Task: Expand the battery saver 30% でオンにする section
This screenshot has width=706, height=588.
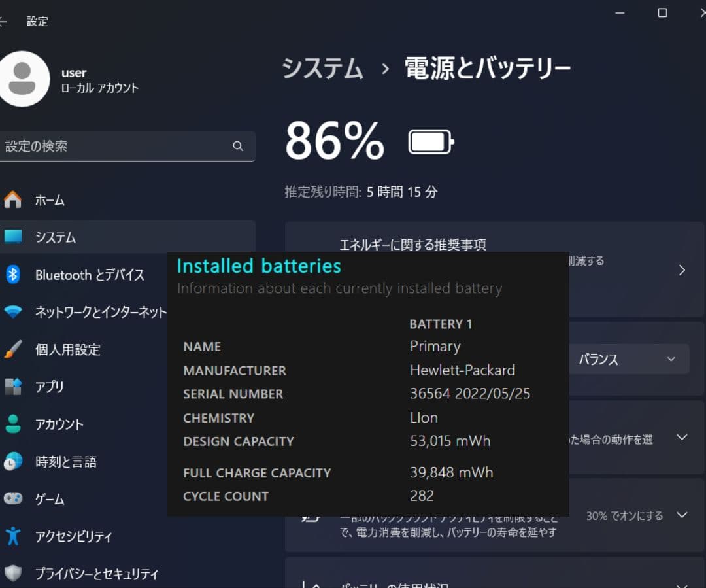Action: pos(682,515)
